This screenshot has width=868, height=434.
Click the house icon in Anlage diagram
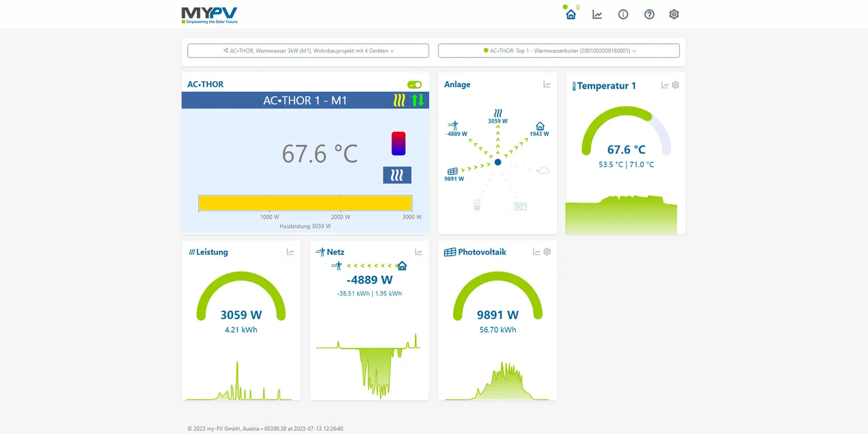pyautogui.click(x=540, y=126)
